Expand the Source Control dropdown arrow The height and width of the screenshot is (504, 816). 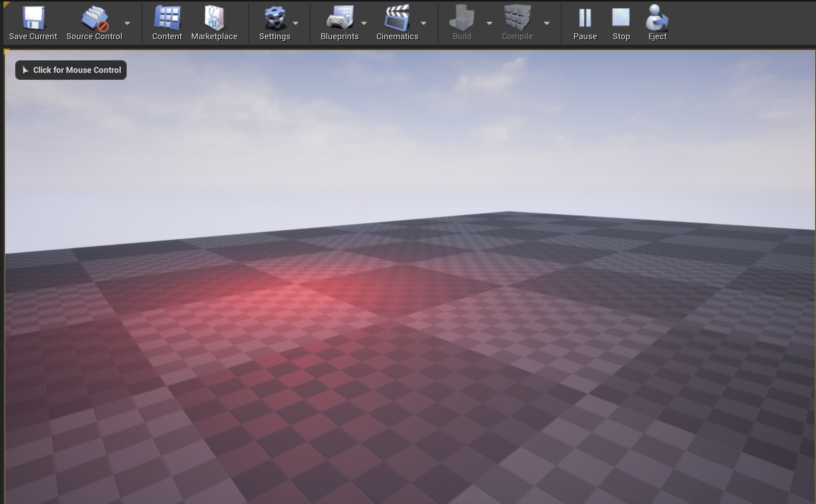click(127, 23)
